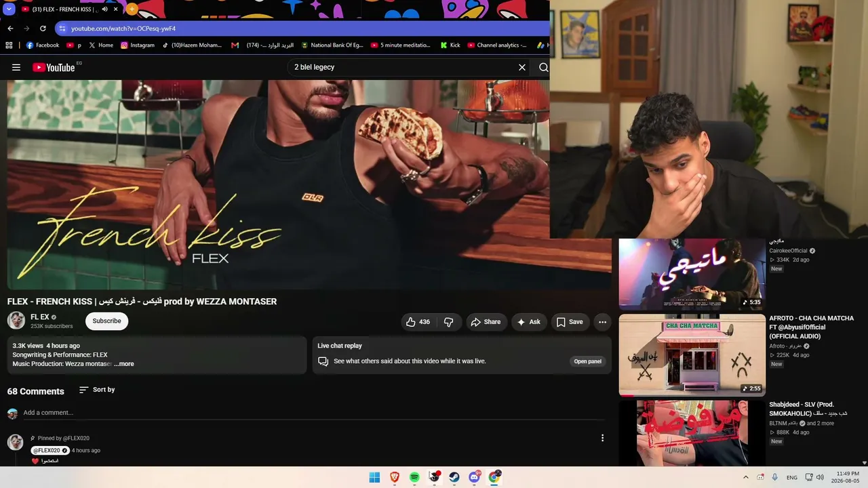Open Discord from the taskbar
This screenshot has height=488, width=868.
click(474, 477)
